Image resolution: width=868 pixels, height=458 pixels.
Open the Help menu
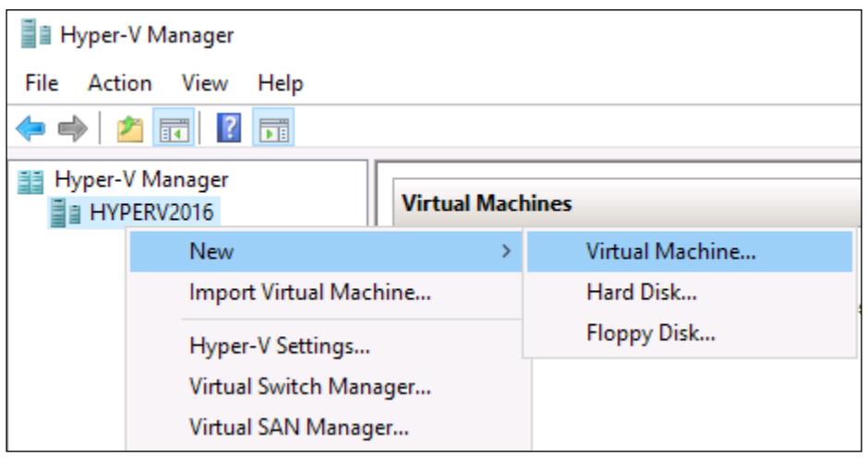280,84
